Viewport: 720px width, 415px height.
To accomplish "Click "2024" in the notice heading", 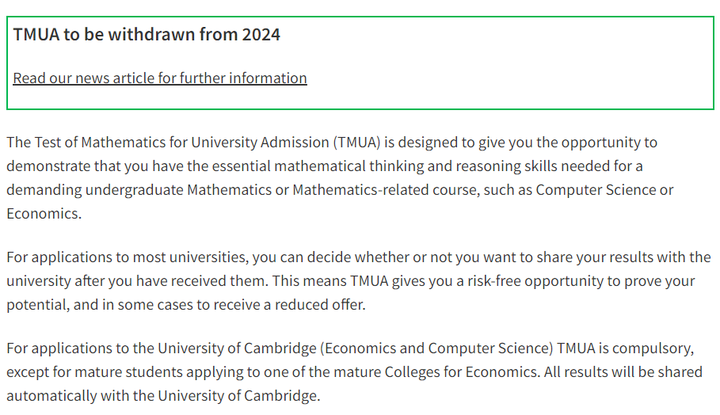I will click(261, 34).
